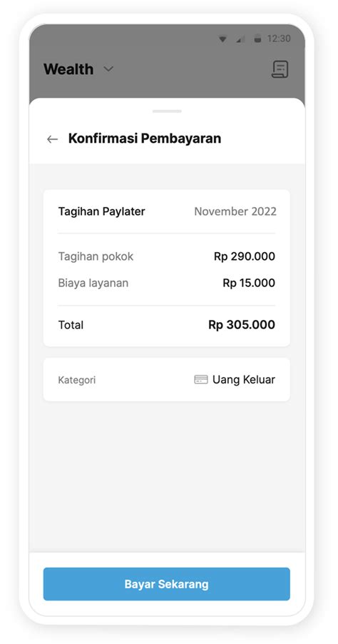This screenshot has height=644, width=338.
Task: Tap the Wealth header title
Action: (x=68, y=69)
